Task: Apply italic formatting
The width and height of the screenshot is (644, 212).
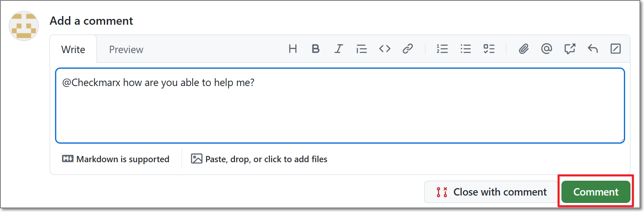Action: 338,49
